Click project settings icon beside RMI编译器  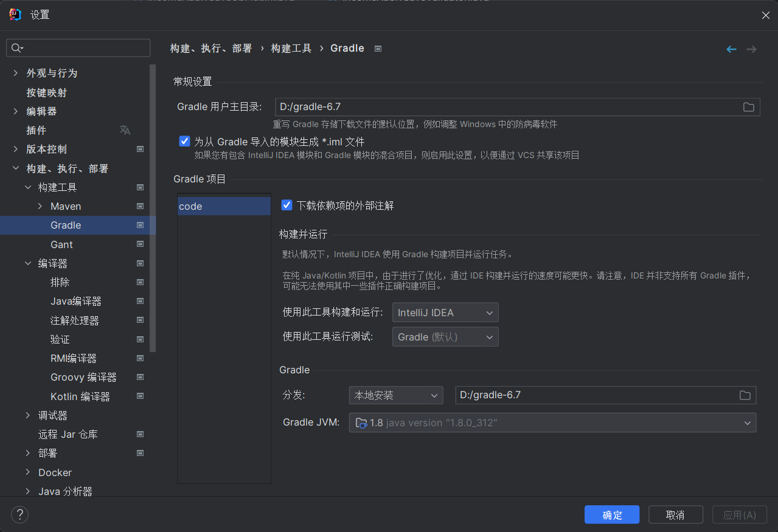point(140,358)
